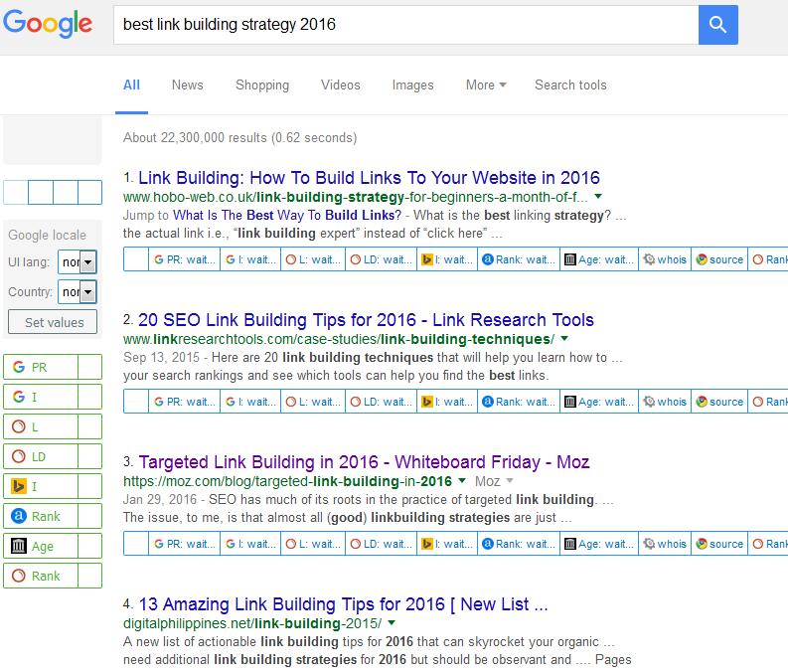This screenshot has height=672, width=788.
Task: Open source for result 3
Action: click(x=719, y=544)
